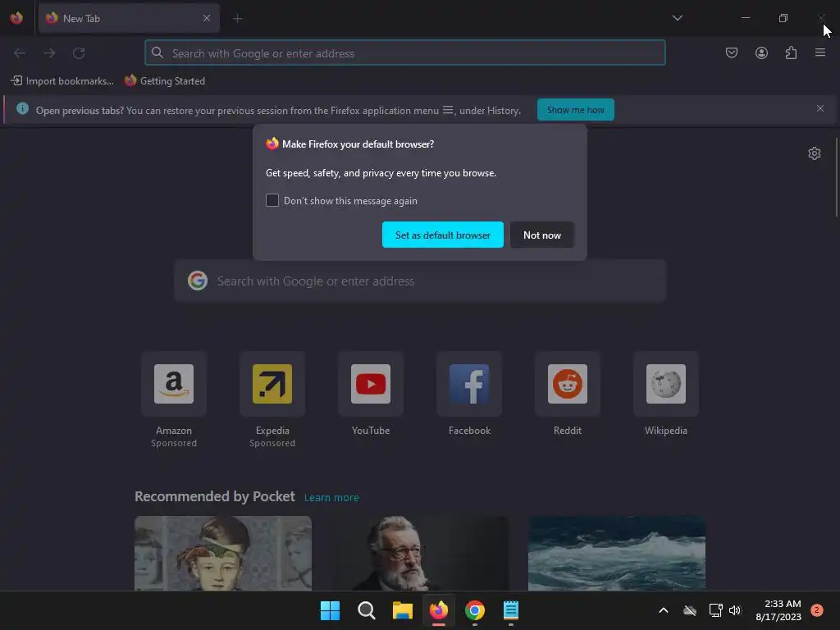This screenshot has height=630, width=840.
Task: Open Firefox View pinned icon
Action: pyautogui.click(x=16, y=18)
